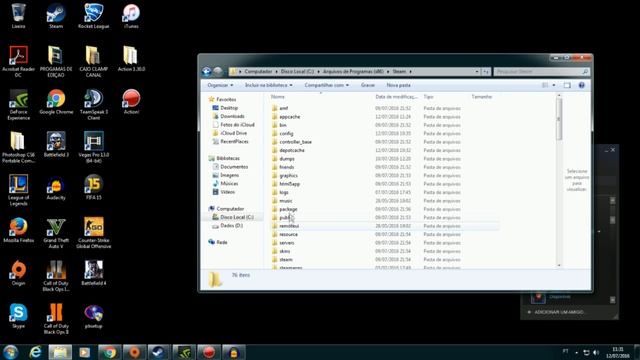Open the change view options dropdown arrow

(554, 85)
